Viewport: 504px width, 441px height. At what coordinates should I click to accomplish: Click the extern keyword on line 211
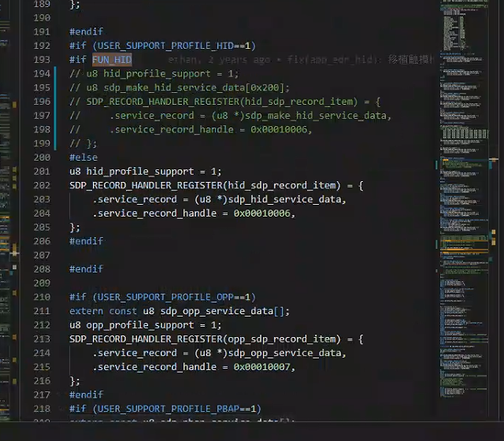click(87, 311)
